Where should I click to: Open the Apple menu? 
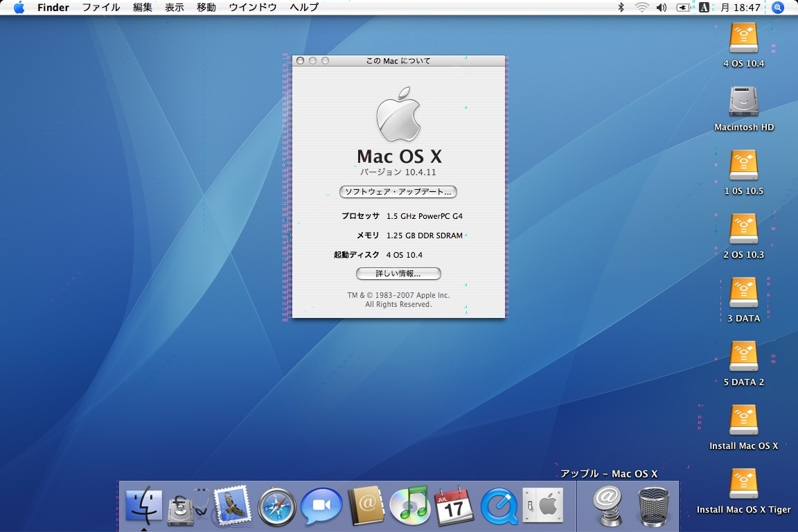pos(19,7)
